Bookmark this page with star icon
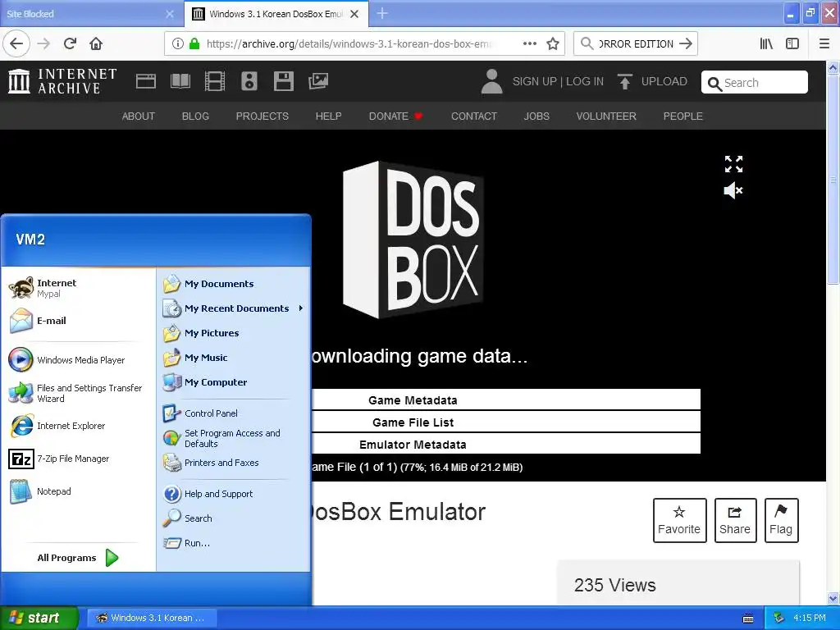 pos(553,43)
